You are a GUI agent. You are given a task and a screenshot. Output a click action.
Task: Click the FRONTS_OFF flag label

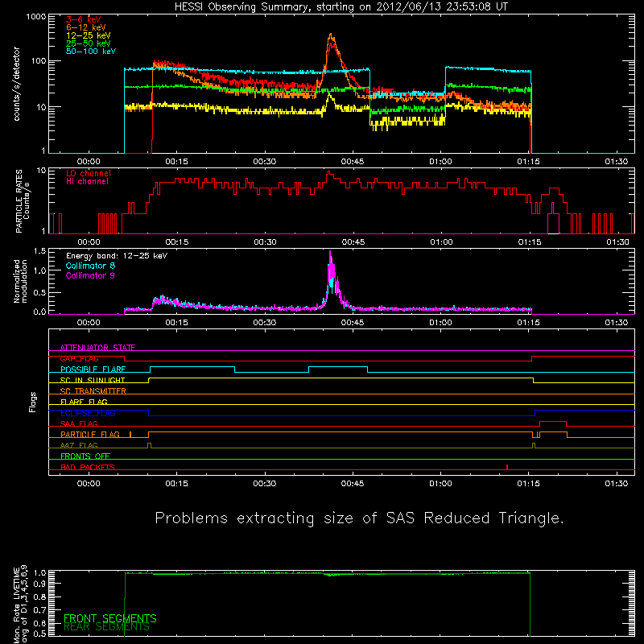[85, 456]
